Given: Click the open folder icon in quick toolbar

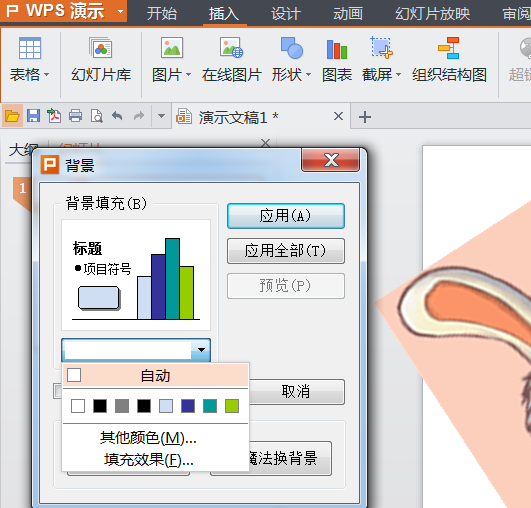Looking at the screenshot, I should (x=12, y=116).
